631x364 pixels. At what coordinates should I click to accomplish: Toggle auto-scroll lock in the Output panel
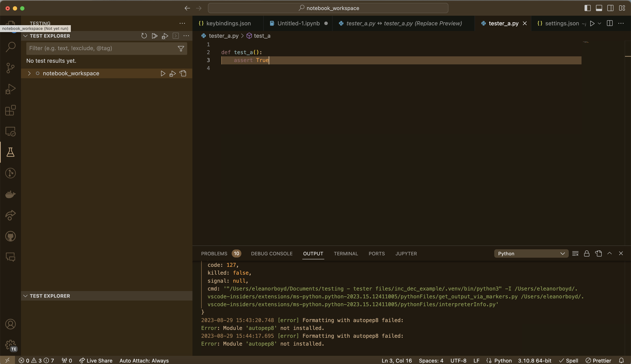coord(587,253)
